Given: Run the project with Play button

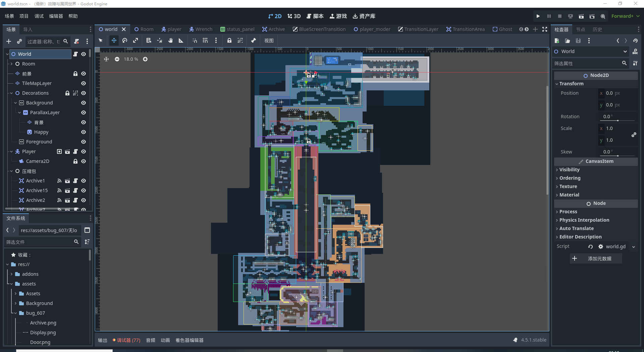Looking at the screenshot, I should click(x=538, y=16).
